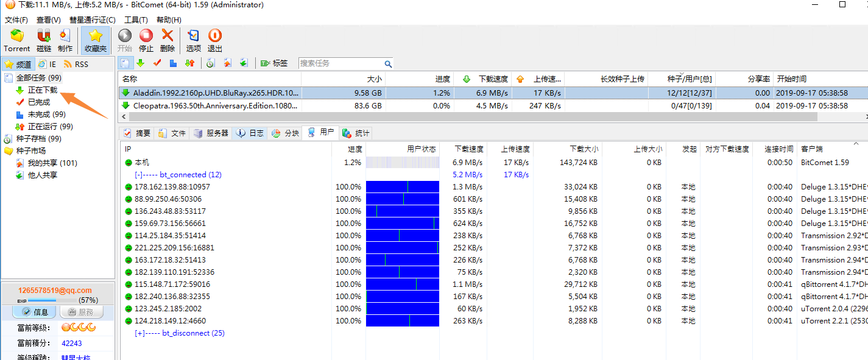Stop the task with 停止 icon
The width and height of the screenshot is (868, 360).
click(x=146, y=40)
